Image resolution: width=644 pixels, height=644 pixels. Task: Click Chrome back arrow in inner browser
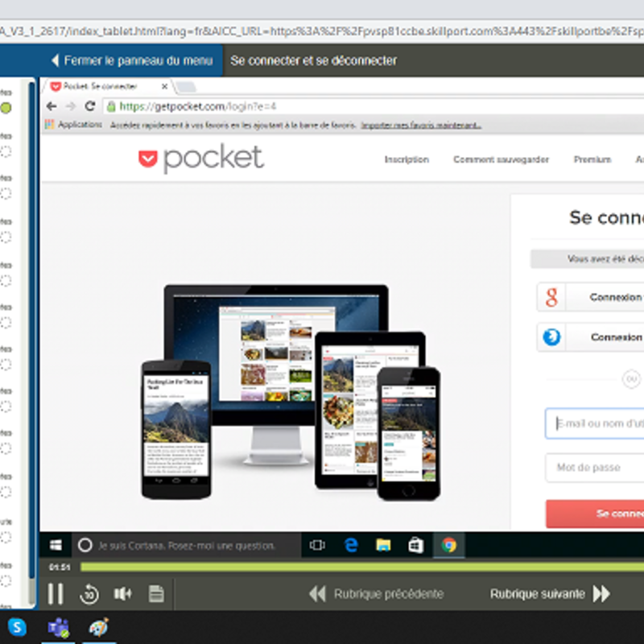pyautogui.click(x=52, y=106)
